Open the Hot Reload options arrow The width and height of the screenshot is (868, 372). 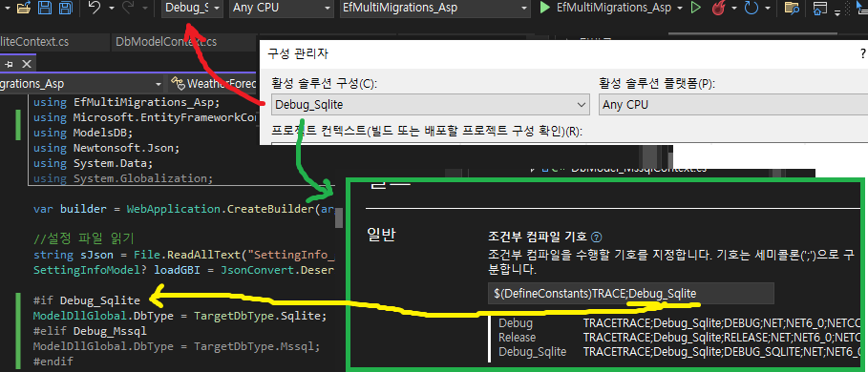734,9
